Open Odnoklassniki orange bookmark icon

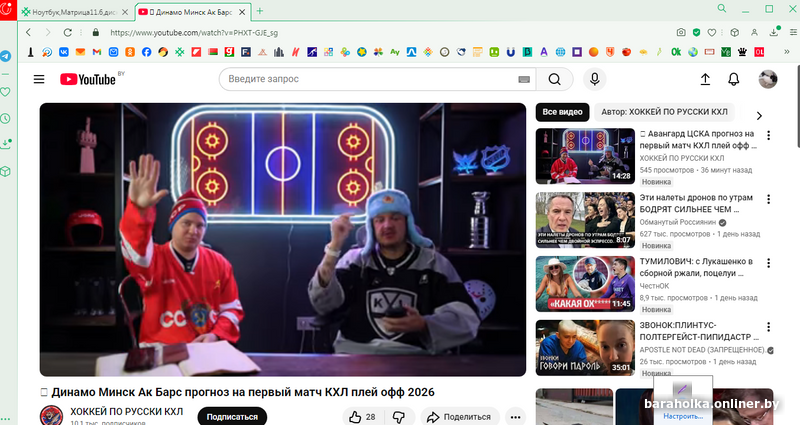tap(130, 52)
